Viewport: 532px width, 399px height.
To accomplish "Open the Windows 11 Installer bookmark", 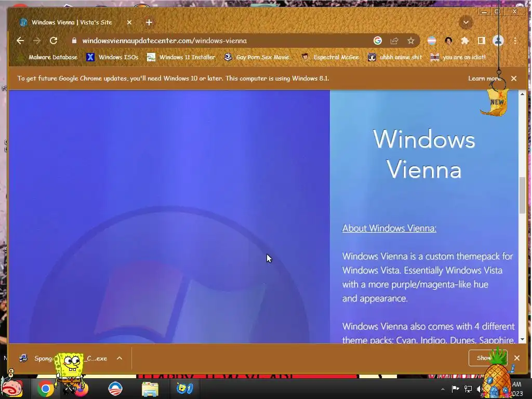I will click(x=181, y=57).
